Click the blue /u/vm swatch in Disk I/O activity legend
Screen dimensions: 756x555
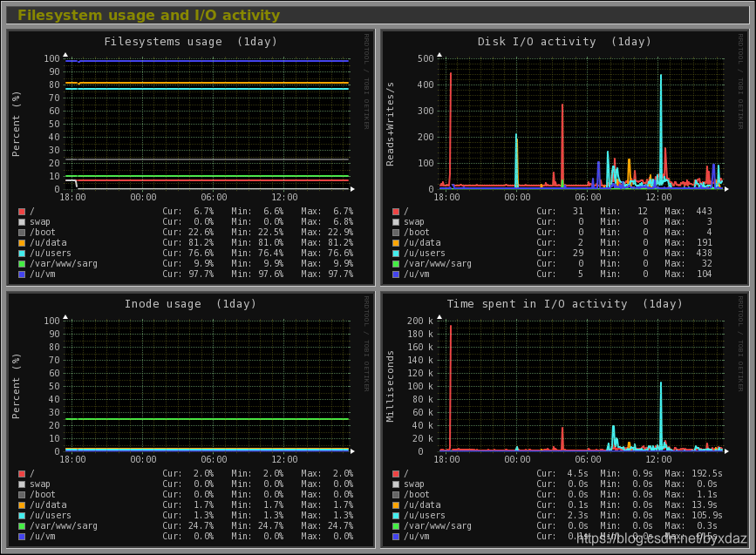coord(396,274)
